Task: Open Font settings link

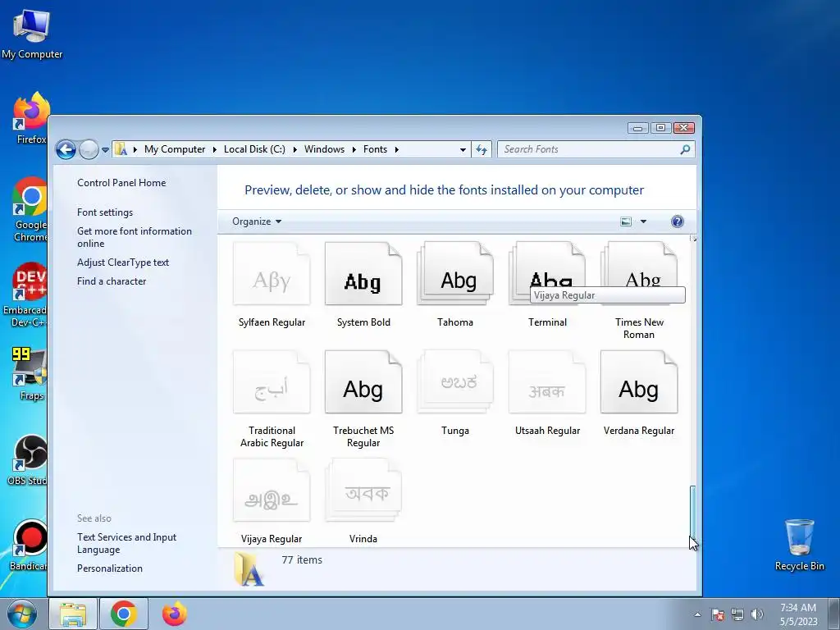Action: pos(105,212)
